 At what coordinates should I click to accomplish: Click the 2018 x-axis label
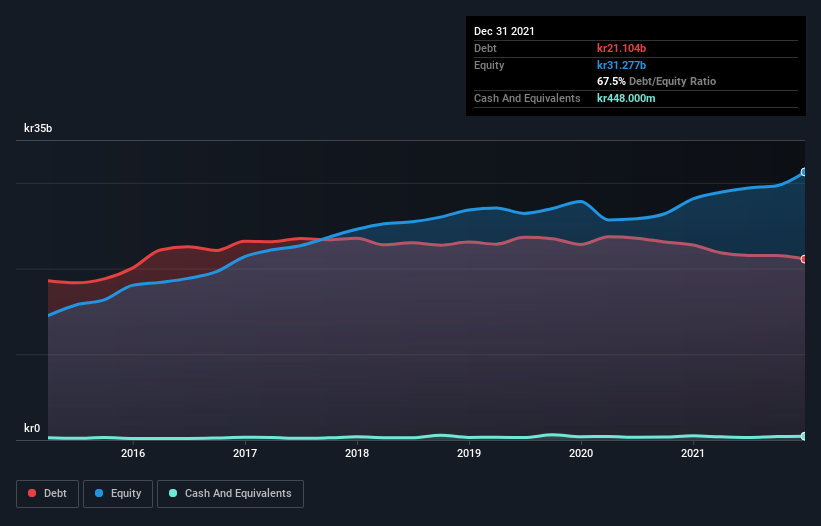(x=357, y=453)
